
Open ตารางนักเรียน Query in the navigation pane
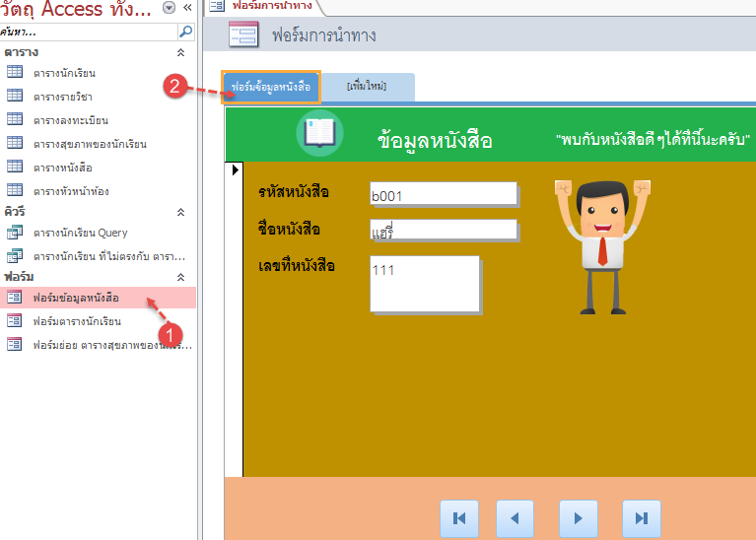tap(79, 233)
